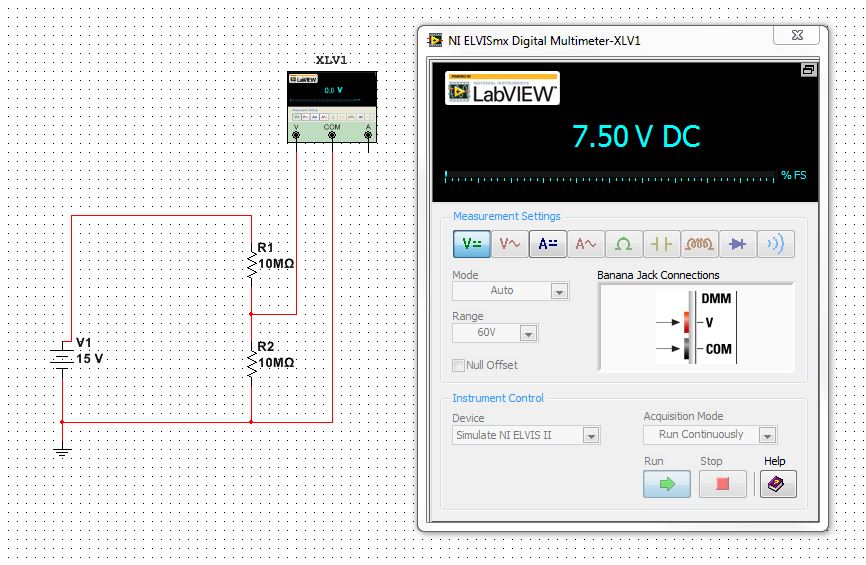Click the NI ELVISmx window title icon
Image resolution: width=866 pixels, height=565 pixels.
[435, 40]
